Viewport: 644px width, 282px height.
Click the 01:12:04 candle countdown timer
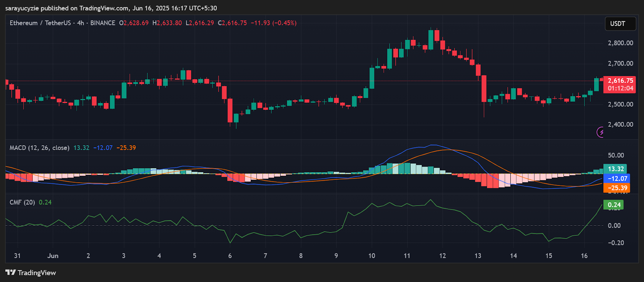620,89
